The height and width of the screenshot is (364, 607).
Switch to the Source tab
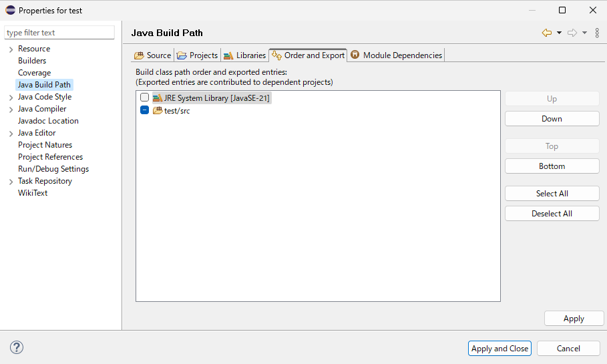coord(152,55)
